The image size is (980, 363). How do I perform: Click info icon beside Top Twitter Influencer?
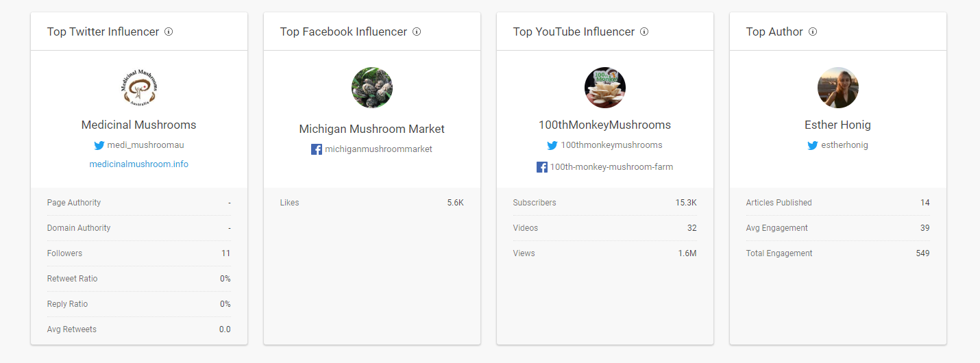pos(169,32)
